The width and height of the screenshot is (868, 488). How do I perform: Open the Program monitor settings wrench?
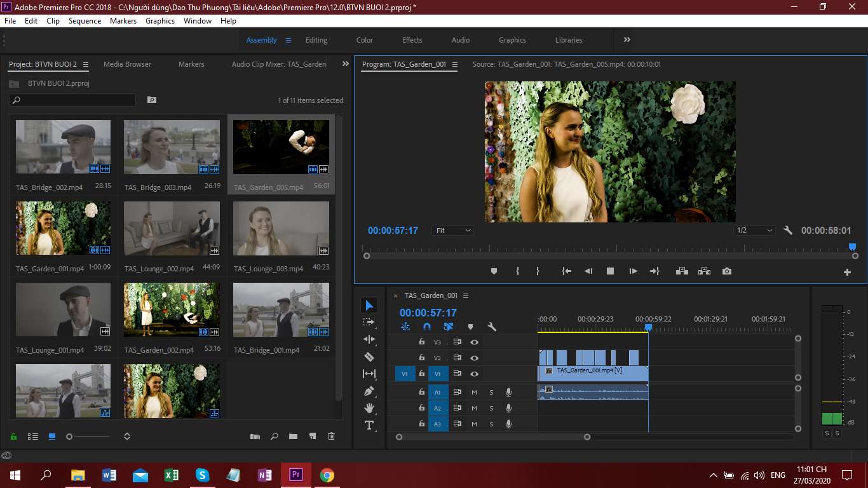tap(788, 231)
